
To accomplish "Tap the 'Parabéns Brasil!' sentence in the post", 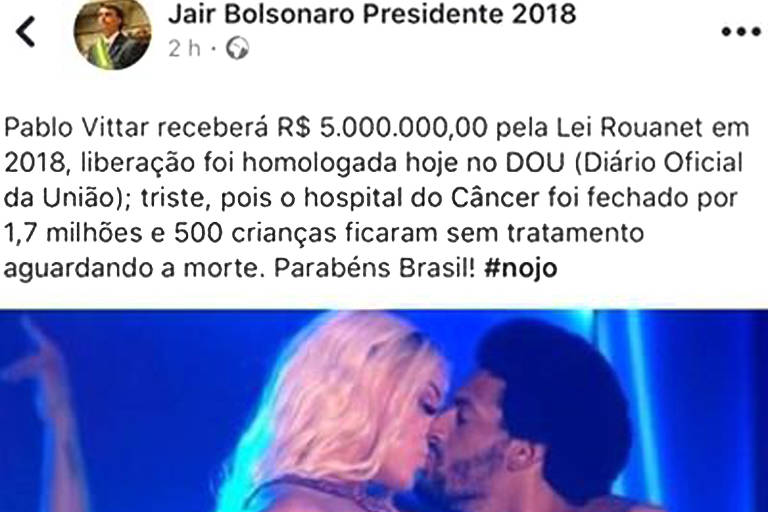I will (x=375, y=268).
